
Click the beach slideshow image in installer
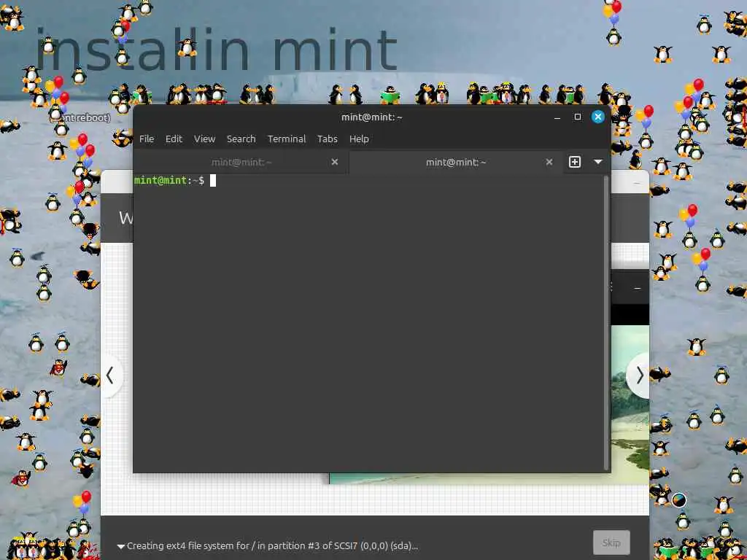[630, 405]
